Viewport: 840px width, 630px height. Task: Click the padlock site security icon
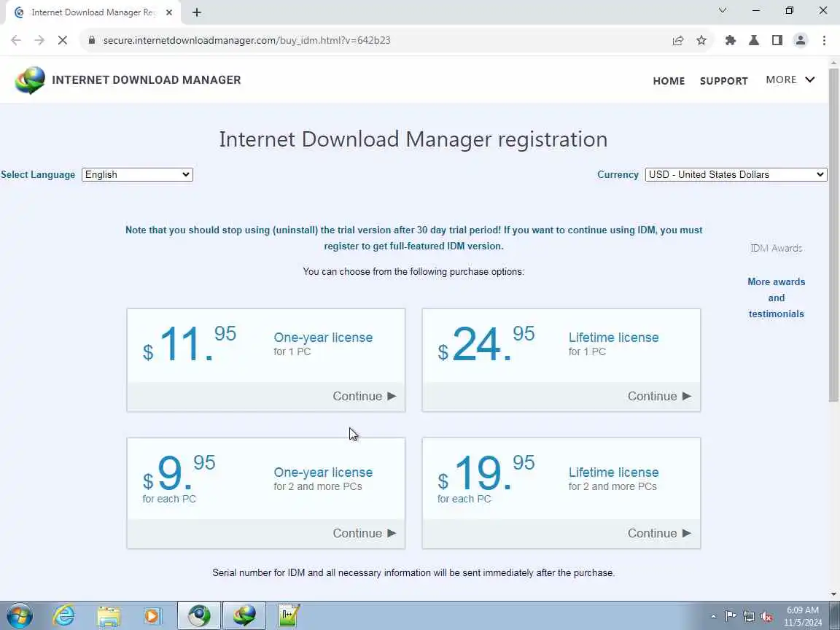pyautogui.click(x=92, y=40)
